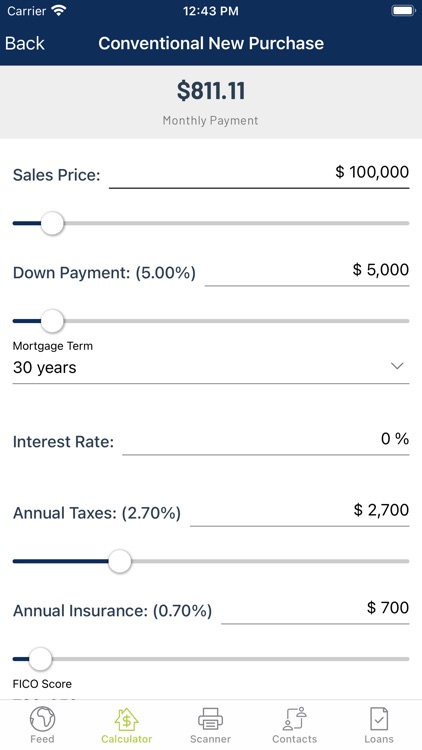
Task: Click the Annual Taxes slider handle
Action: 120,562
